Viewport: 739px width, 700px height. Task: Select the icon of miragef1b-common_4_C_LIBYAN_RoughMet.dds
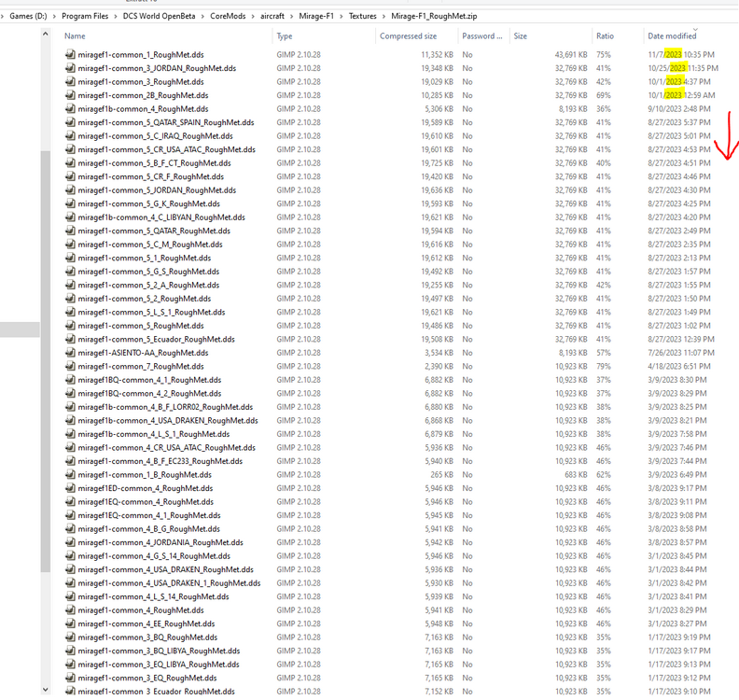tap(70, 217)
